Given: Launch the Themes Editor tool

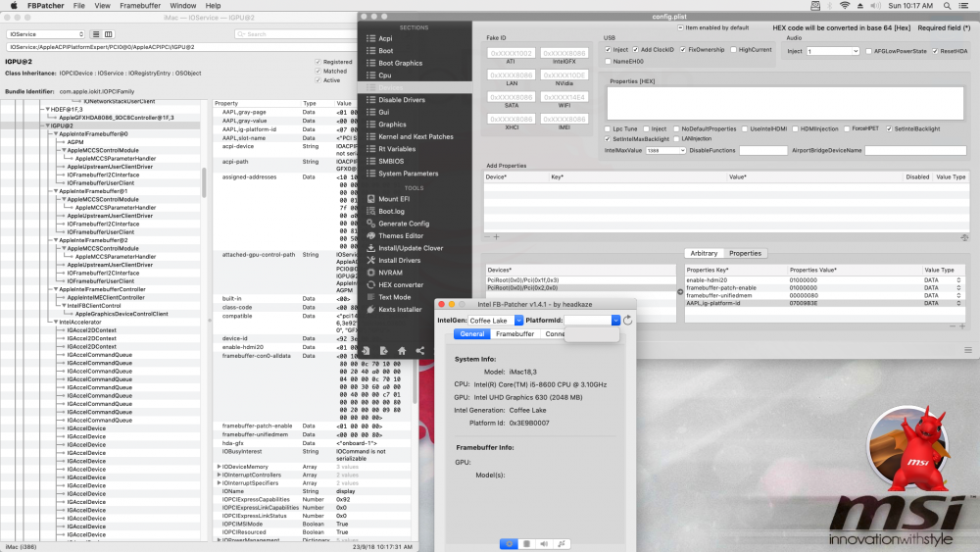Looking at the screenshot, I should click(400, 235).
